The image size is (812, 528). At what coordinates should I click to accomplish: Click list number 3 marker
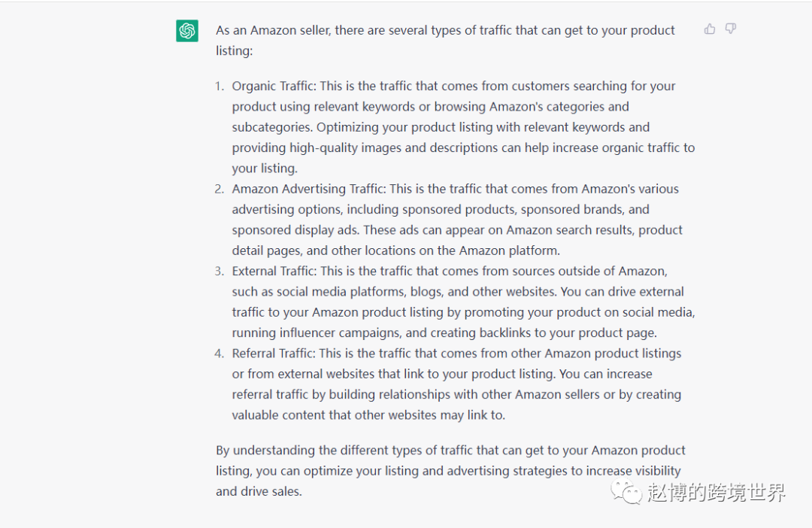[220, 271]
